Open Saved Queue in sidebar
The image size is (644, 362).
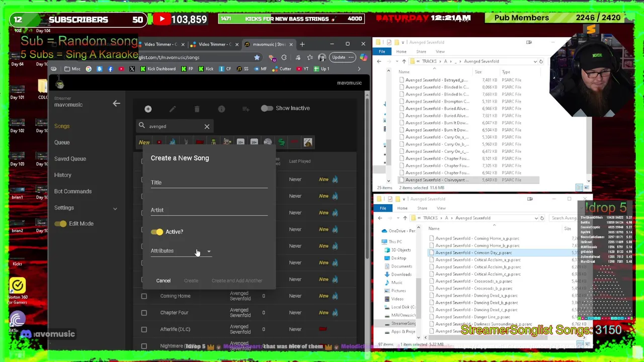click(70, 159)
